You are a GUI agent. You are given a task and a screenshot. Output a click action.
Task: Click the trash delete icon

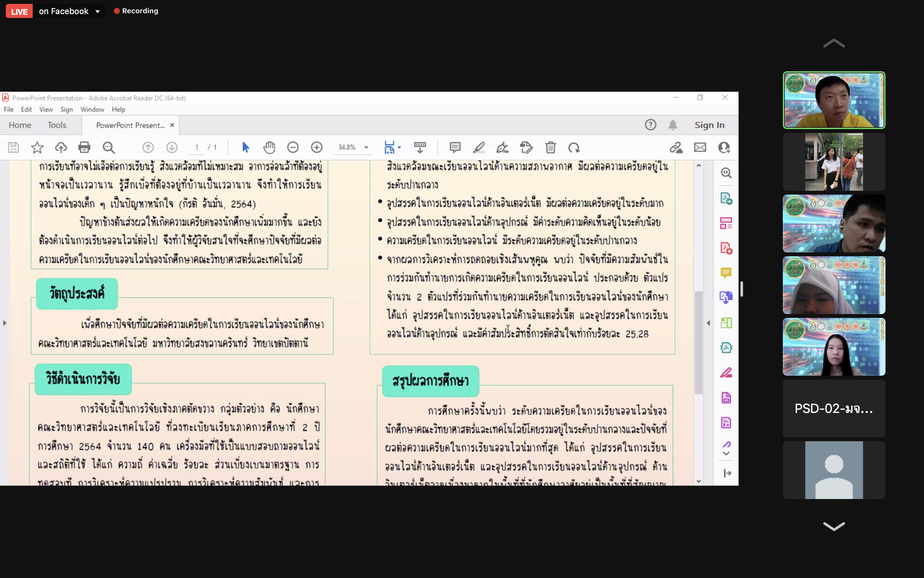551,148
